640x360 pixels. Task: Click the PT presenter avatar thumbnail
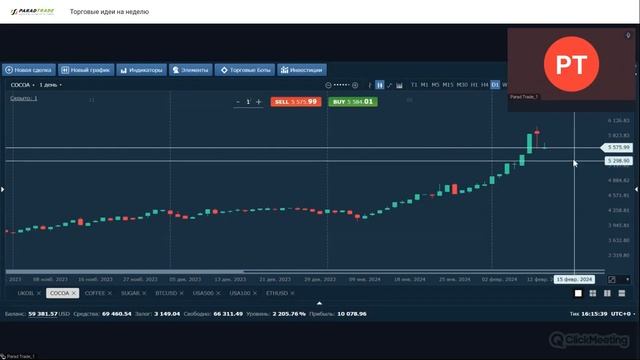pyautogui.click(x=571, y=64)
